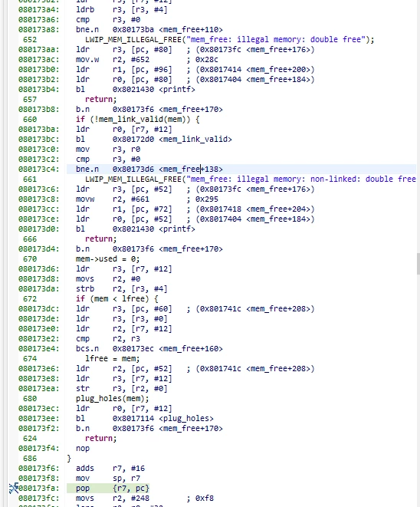420x507 pixels.
Task: Select ldr r0 instruction at 080173ec
Action: pos(124,409)
